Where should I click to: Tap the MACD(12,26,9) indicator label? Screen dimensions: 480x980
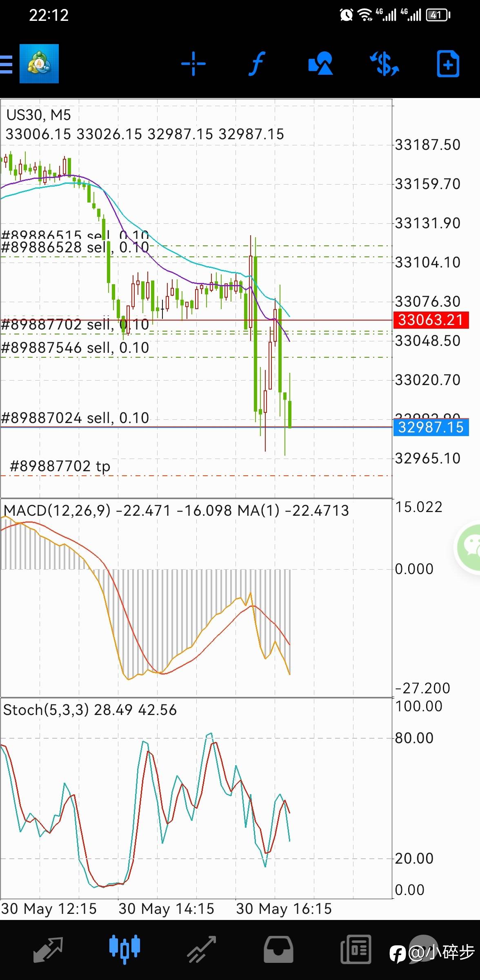point(57,510)
